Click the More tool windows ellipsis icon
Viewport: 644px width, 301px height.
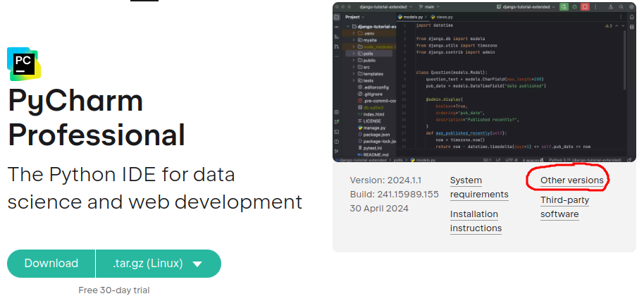point(337,56)
